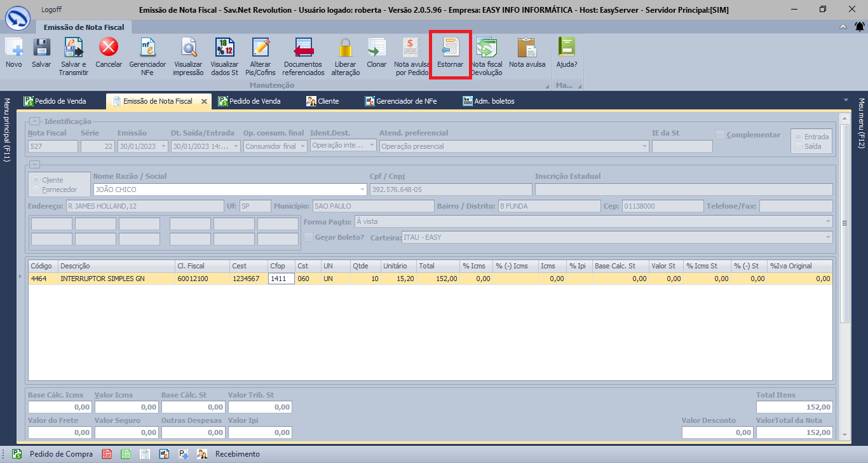
Task: Click the Logoff link
Action: click(51, 10)
